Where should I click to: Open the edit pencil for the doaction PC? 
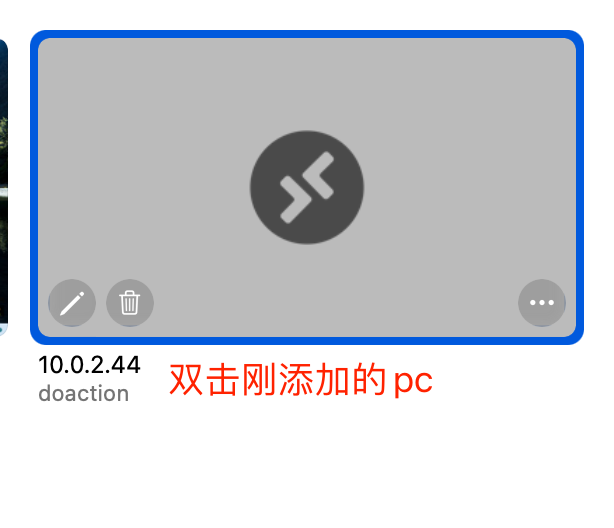72,302
